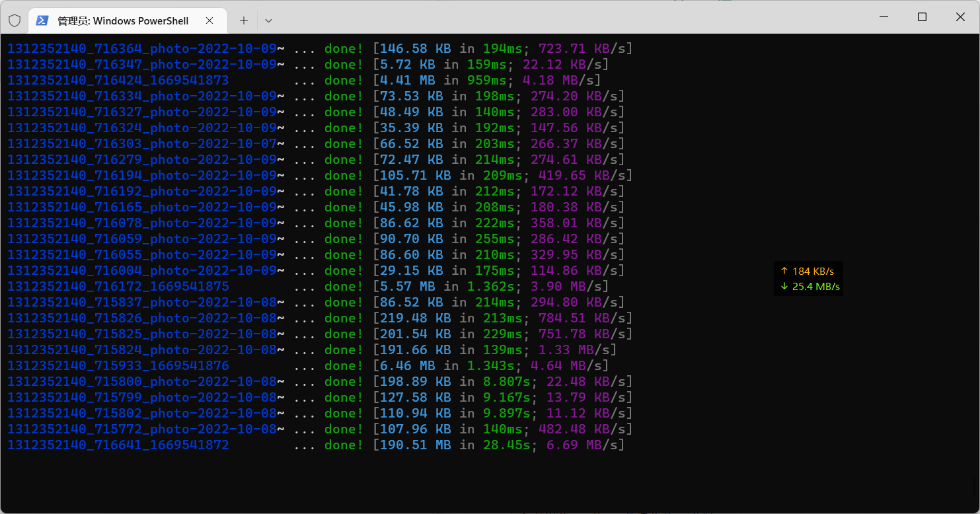Click the green download arrow in the traffic monitor

click(784, 287)
